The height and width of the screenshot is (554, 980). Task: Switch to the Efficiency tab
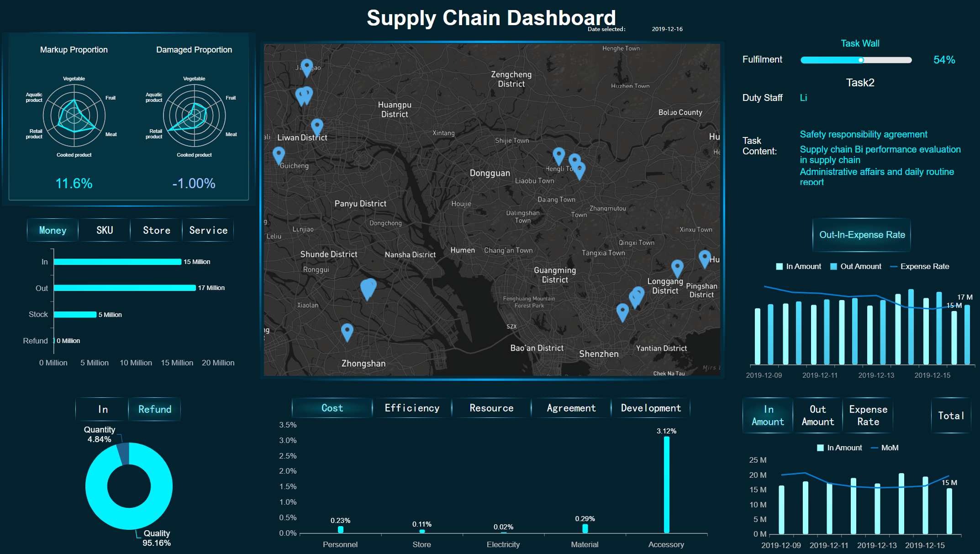(412, 408)
